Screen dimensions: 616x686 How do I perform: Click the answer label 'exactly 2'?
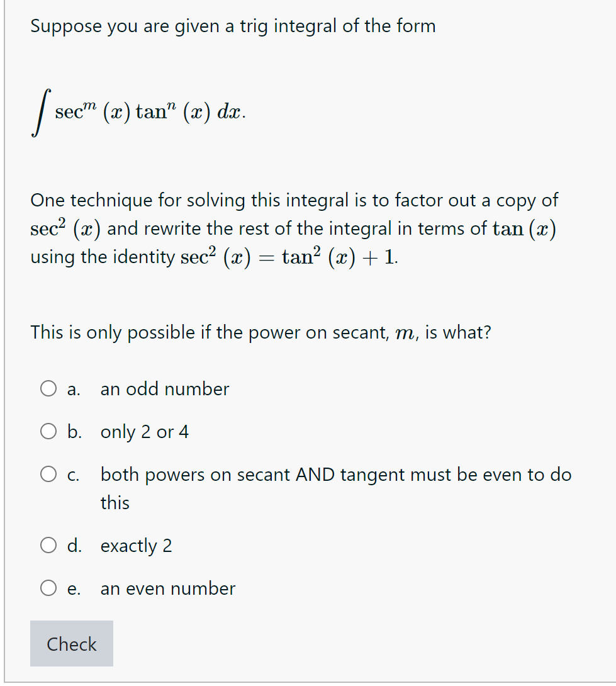135,545
